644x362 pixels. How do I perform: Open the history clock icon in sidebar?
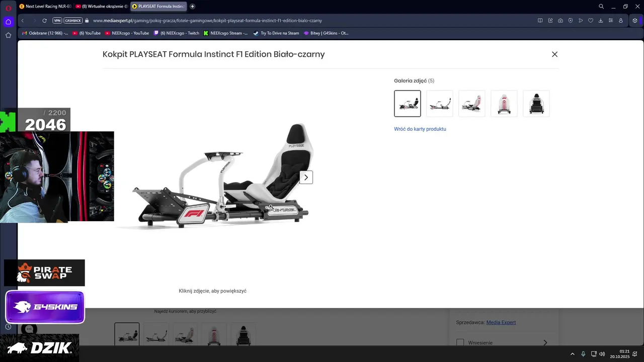pyautogui.click(x=8, y=327)
